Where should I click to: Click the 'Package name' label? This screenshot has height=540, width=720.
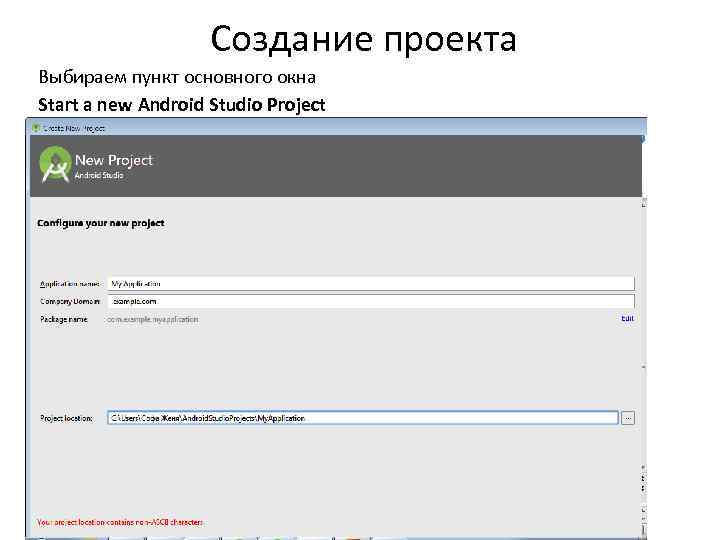63,319
